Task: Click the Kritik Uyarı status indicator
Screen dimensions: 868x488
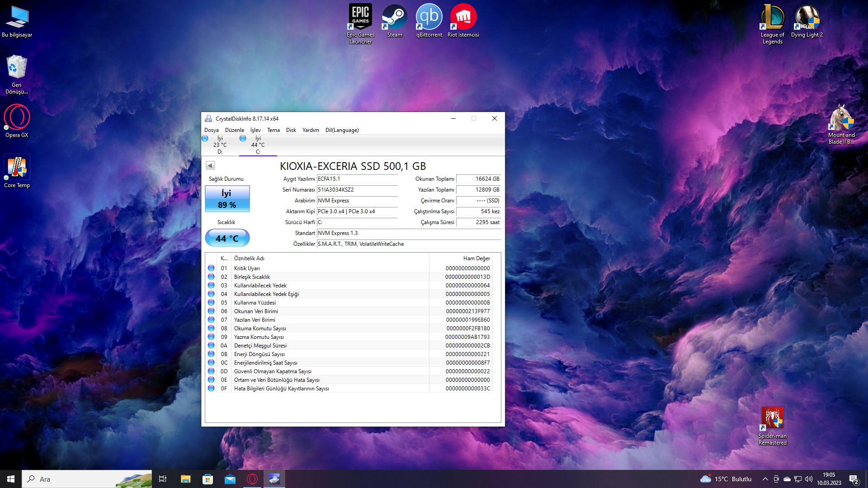Action: tap(211, 268)
